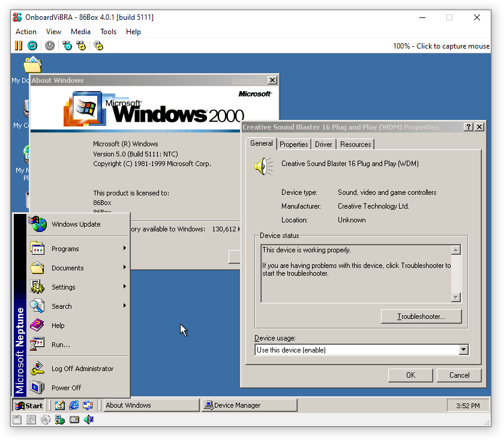Click the CD-ROM status bar icon
Image resolution: width=504 pixels, height=440 pixels.
click(x=46, y=420)
